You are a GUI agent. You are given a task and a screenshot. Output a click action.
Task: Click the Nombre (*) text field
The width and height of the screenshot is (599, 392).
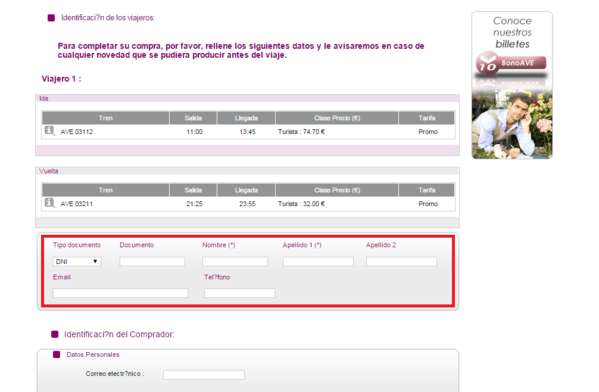(235, 261)
